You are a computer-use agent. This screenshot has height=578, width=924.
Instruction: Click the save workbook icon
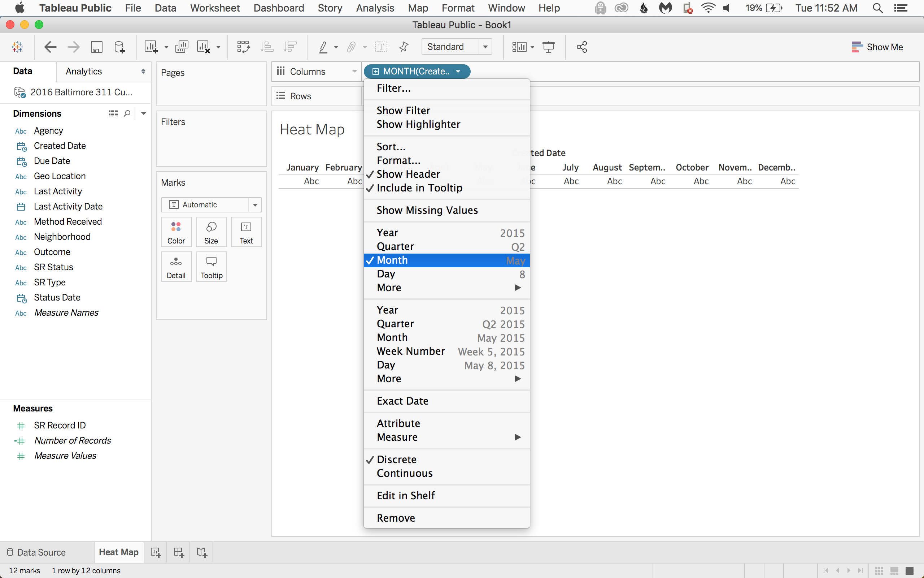pyautogui.click(x=97, y=47)
